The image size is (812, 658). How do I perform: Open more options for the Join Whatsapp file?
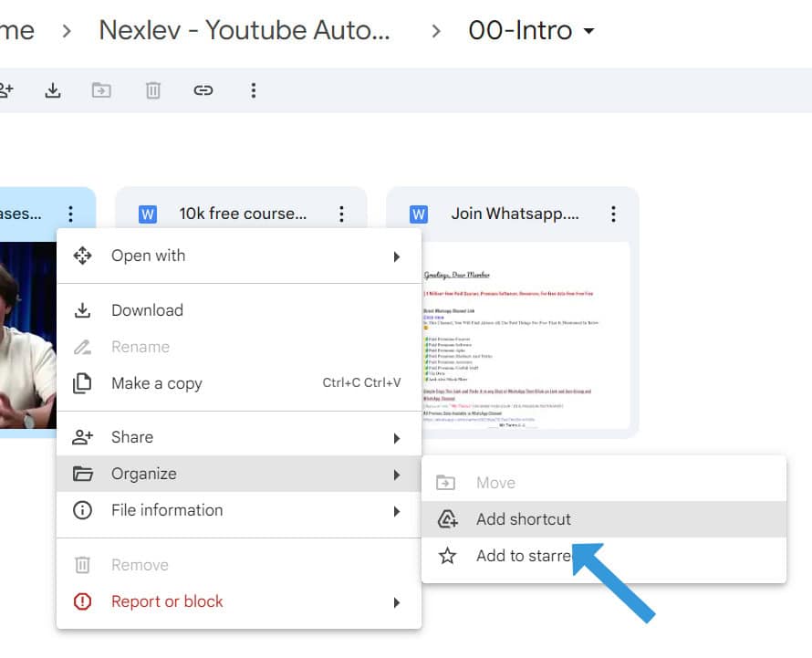pyautogui.click(x=613, y=214)
